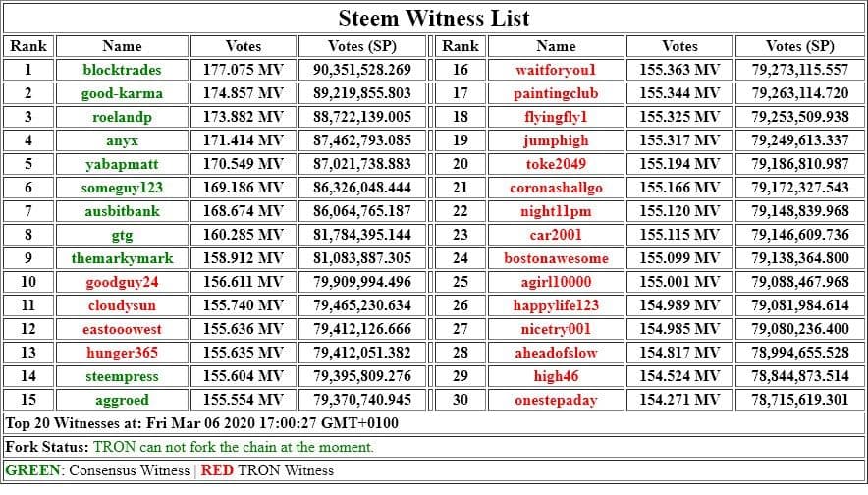Open yabapmatt witness entry
This screenshot has width=868, height=495.
pyautogui.click(x=122, y=164)
